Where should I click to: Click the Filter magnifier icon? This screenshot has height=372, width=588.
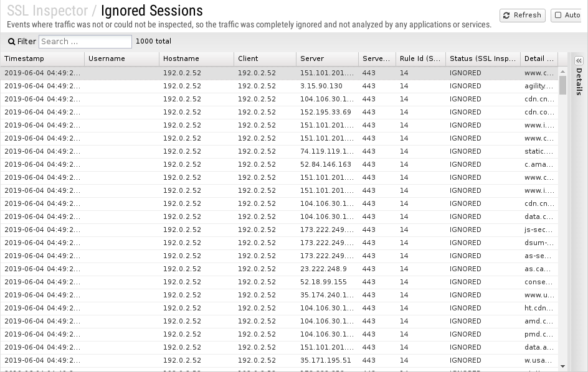click(x=12, y=42)
